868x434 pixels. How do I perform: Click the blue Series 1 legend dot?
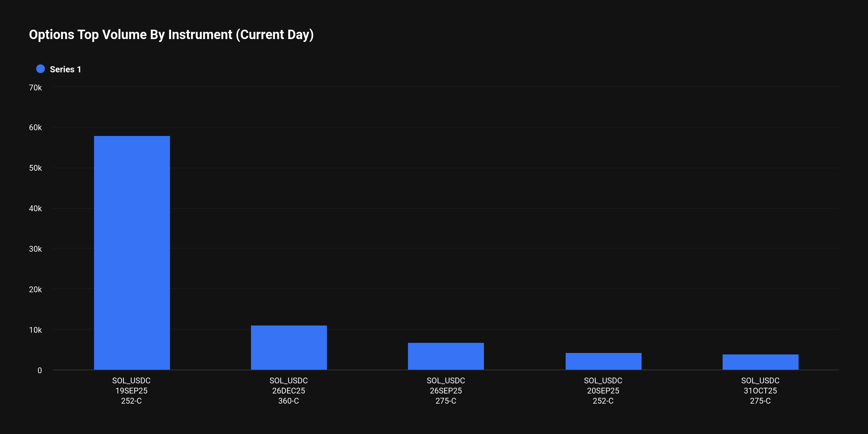(41, 69)
